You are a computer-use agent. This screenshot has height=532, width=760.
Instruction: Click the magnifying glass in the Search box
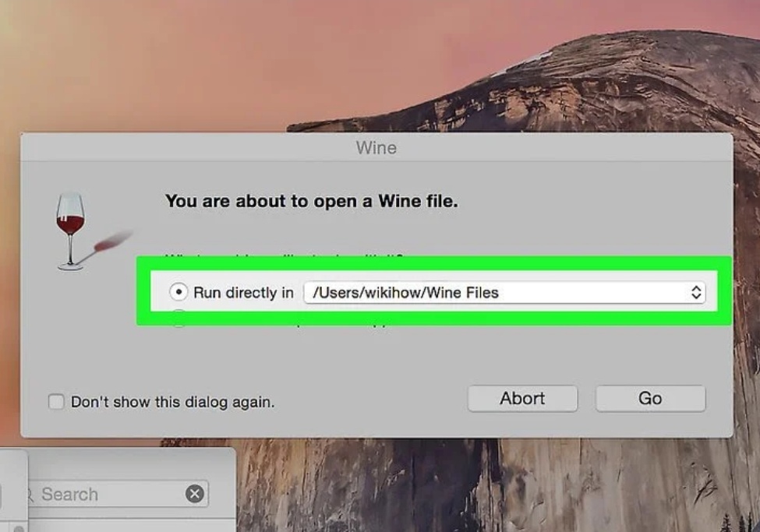30,495
